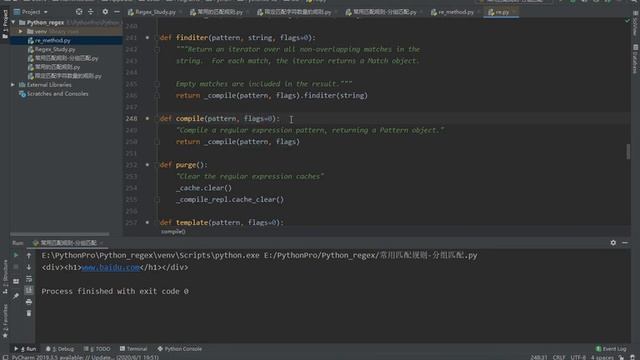Screen dimensions: 640x360
Task: Select External Libraries in project tree
Action: (x=49, y=85)
